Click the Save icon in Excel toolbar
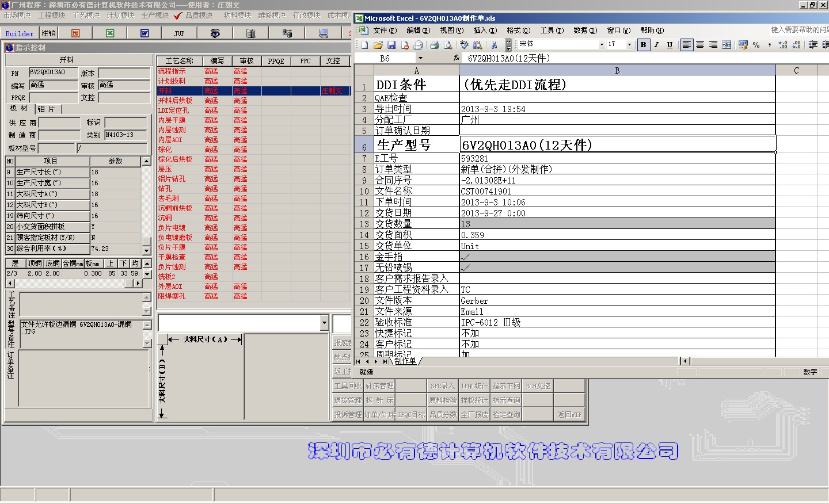 [x=391, y=45]
